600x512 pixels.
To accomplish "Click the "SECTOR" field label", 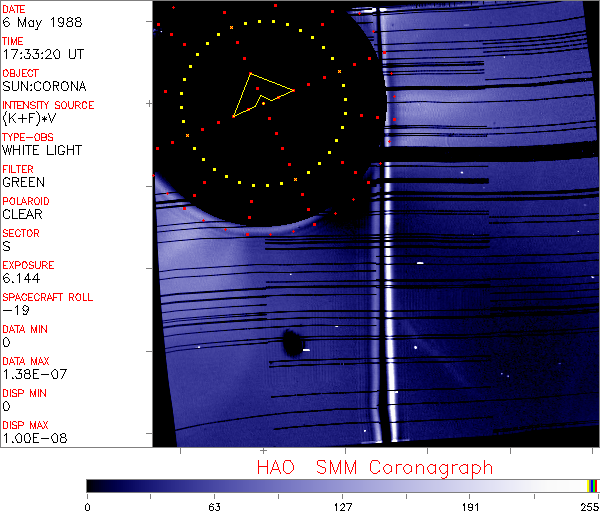I will 21,233.
